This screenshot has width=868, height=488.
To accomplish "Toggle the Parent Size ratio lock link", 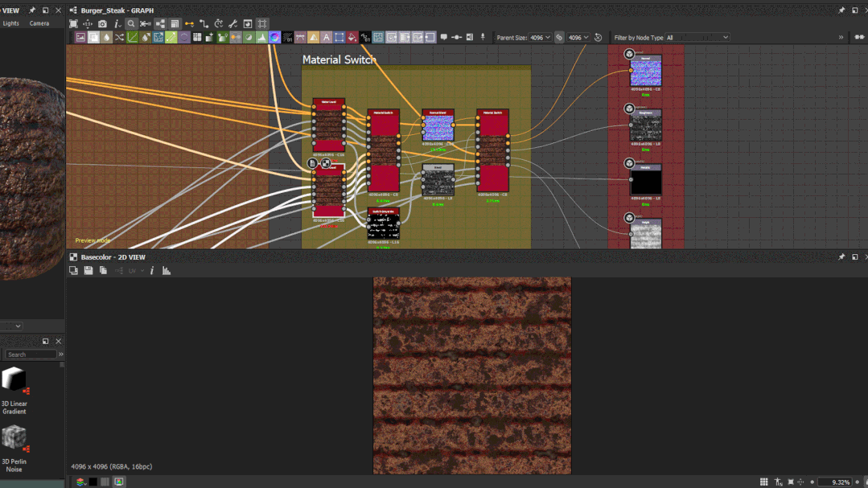I will (x=559, y=38).
